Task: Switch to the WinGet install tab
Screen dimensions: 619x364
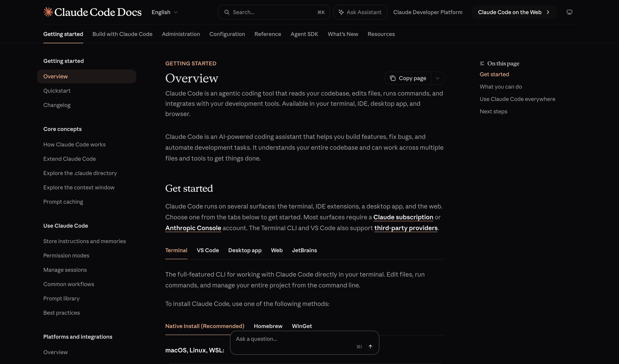Action: click(302, 326)
